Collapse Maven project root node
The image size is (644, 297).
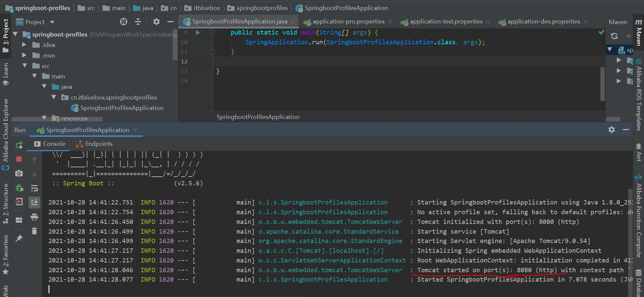(609, 50)
